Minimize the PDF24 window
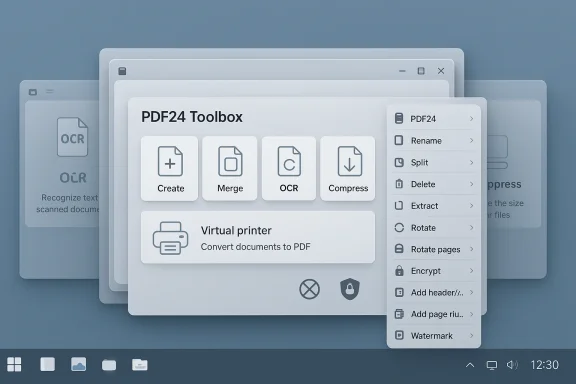576x384 pixels. (x=402, y=71)
